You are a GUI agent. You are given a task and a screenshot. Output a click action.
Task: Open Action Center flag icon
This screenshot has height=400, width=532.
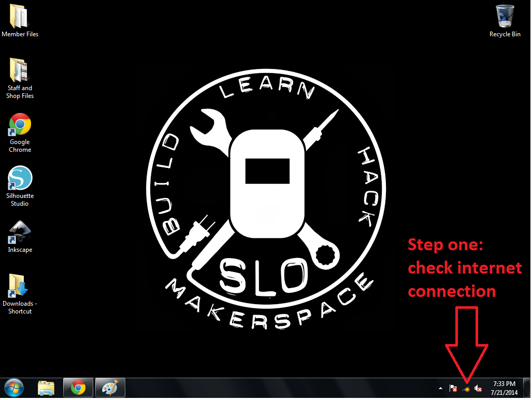pyautogui.click(x=453, y=388)
